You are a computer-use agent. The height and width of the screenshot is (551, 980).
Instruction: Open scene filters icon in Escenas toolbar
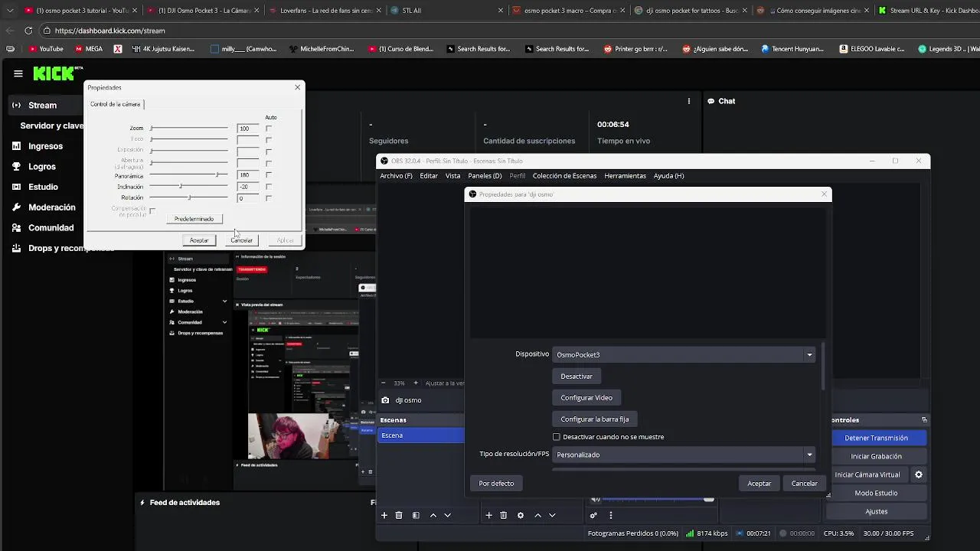tap(416, 515)
